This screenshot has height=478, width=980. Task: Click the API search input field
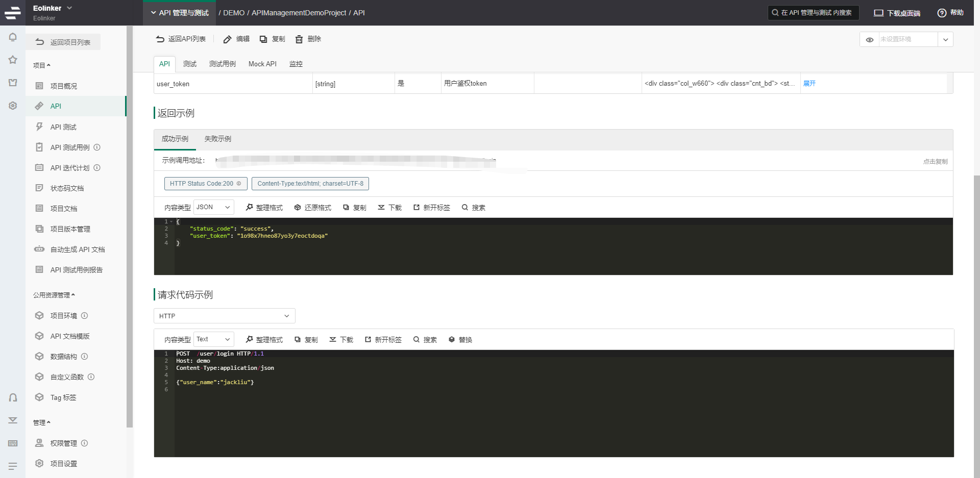814,13
